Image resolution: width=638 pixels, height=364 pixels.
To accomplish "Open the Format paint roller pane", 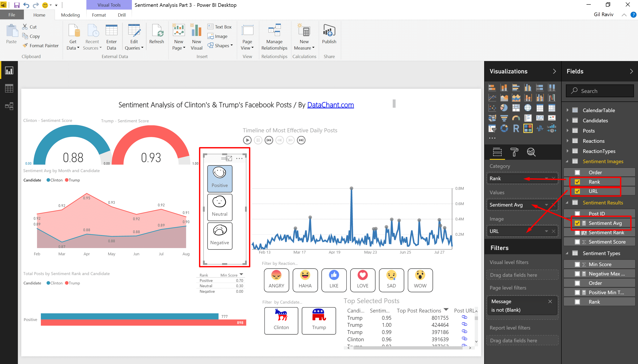I will (x=514, y=152).
